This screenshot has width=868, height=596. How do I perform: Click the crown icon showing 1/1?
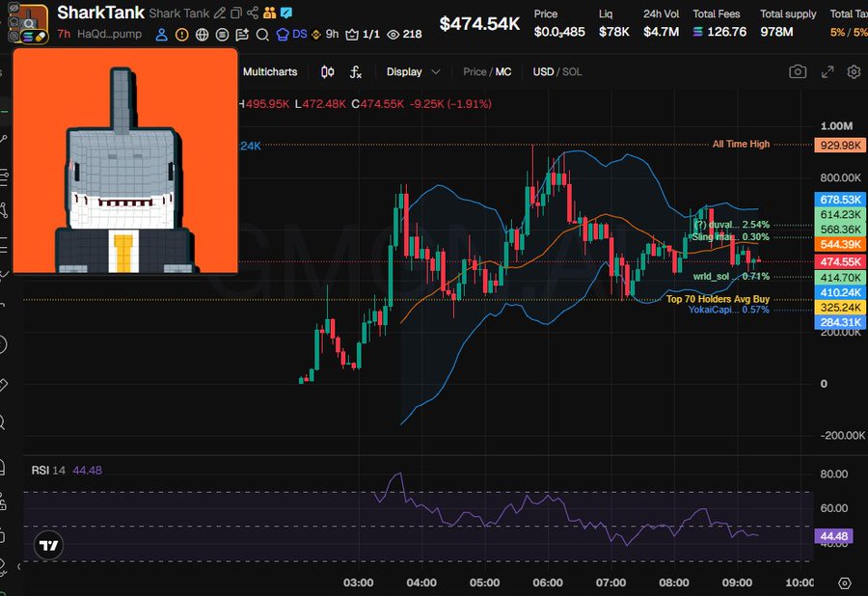(351, 35)
